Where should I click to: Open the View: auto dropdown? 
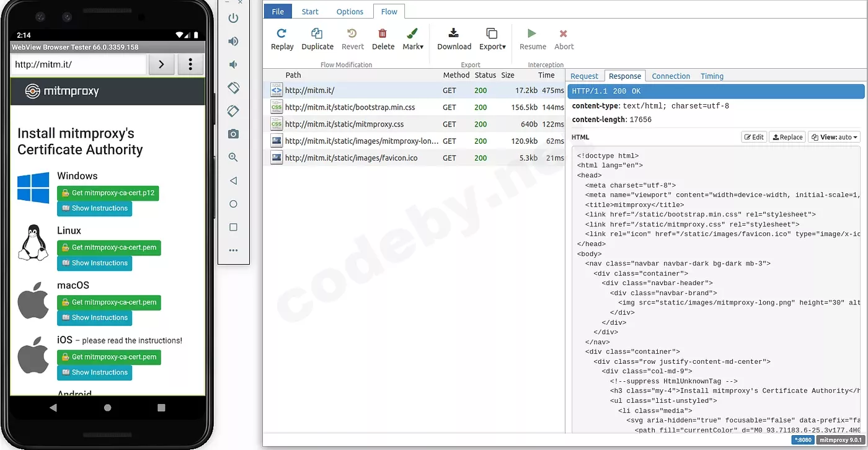click(835, 137)
